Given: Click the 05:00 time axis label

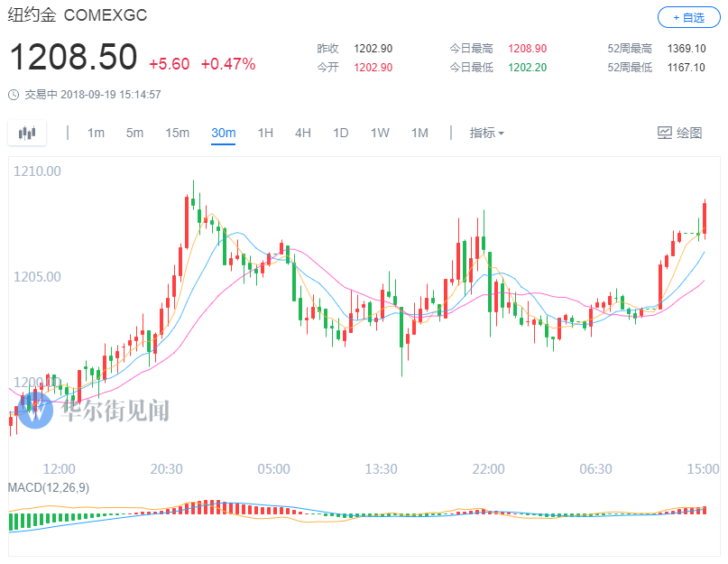Looking at the screenshot, I should click(x=273, y=468).
